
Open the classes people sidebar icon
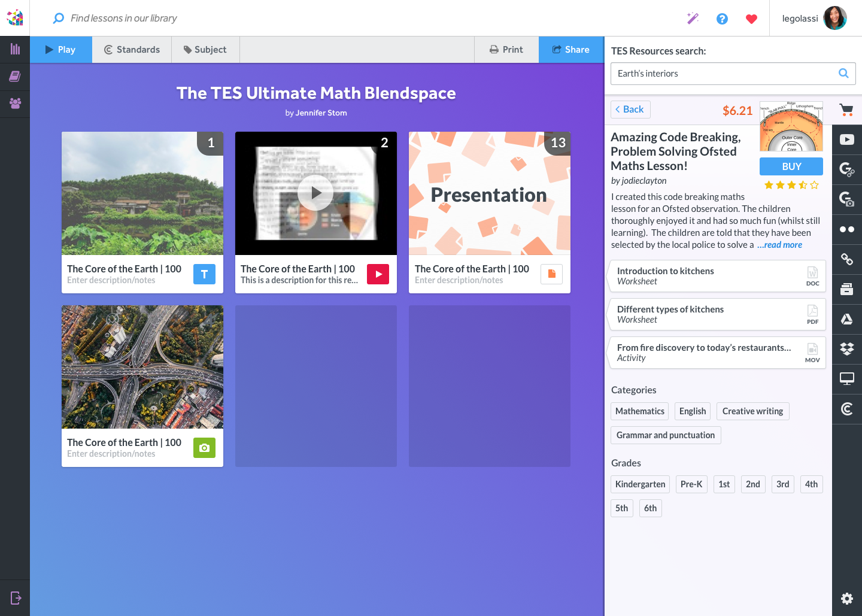pyautogui.click(x=15, y=103)
